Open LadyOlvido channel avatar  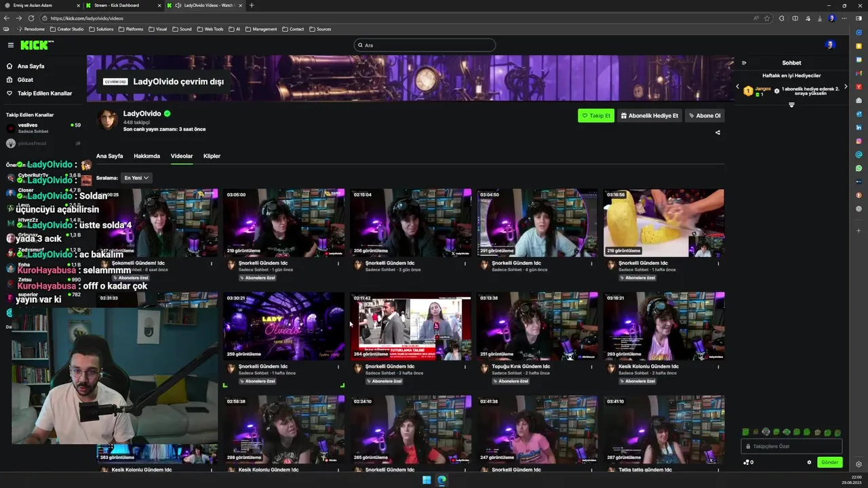[108, 119]
